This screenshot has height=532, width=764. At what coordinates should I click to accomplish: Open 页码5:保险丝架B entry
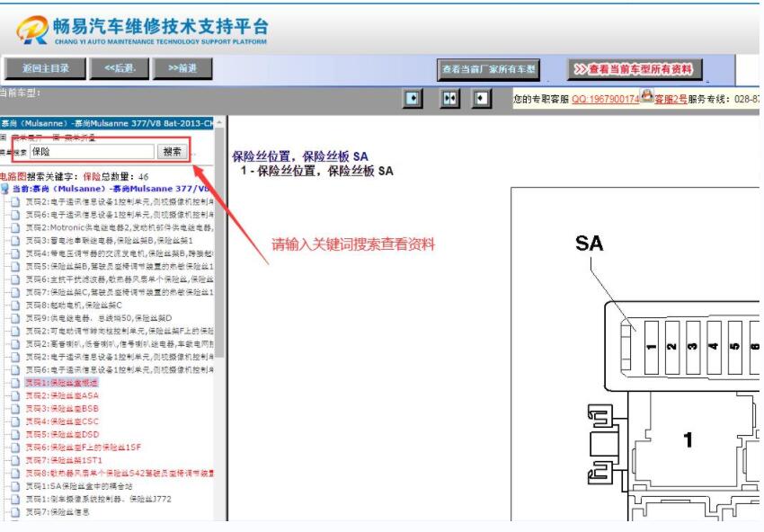tap(120, 267)
